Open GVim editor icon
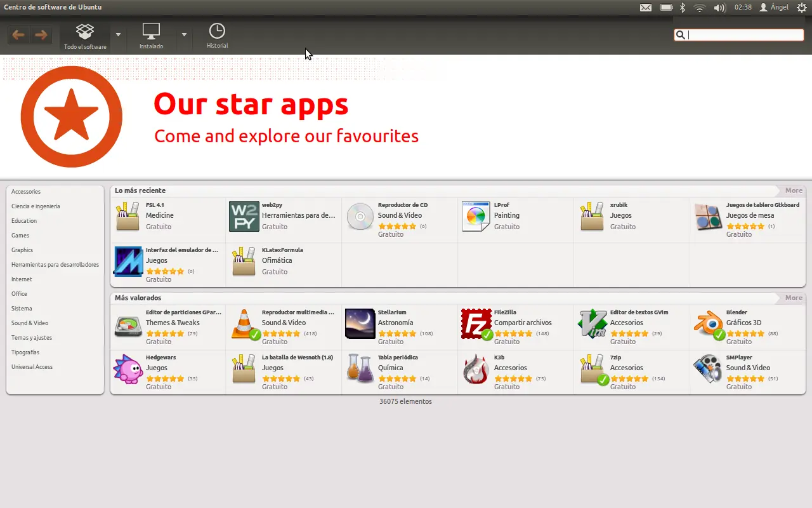Viewport: 812px width, 508px height. (593, 324)
